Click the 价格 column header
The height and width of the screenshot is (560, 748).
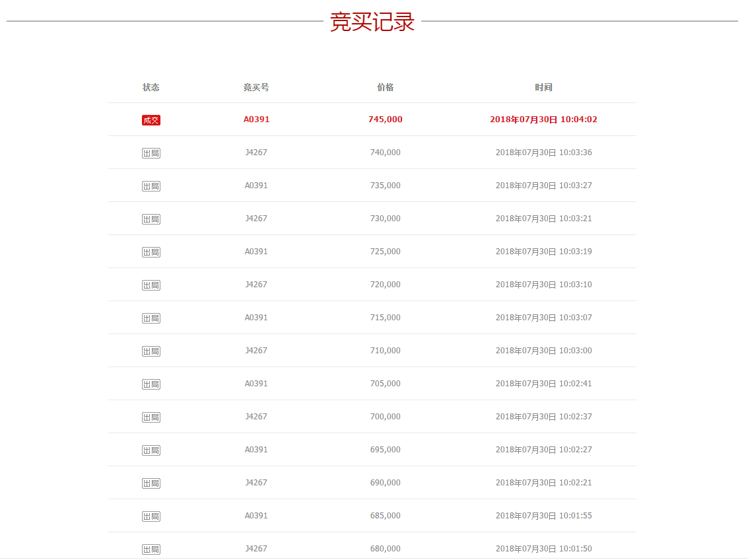pyautogui.click(x=385, y=87)
